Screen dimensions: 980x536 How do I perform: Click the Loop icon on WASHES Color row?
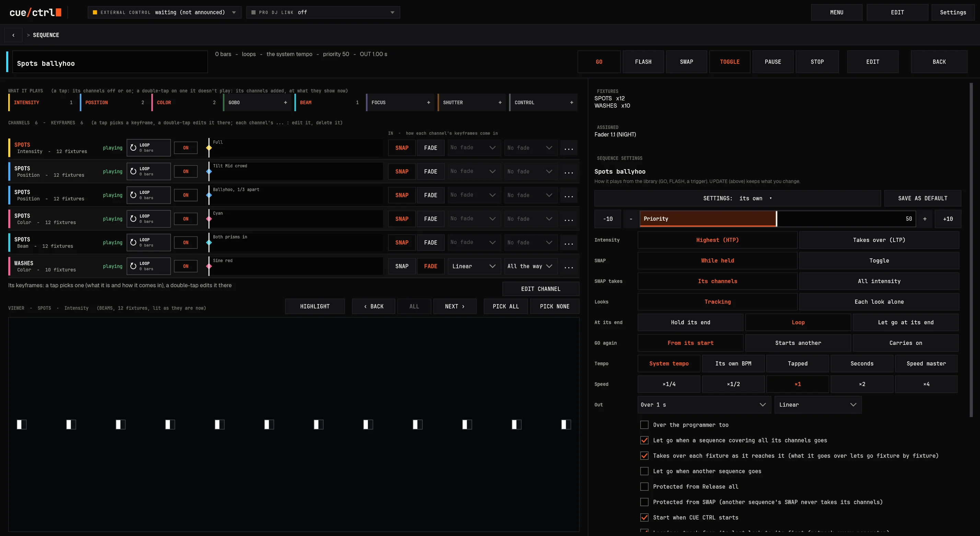133,266
